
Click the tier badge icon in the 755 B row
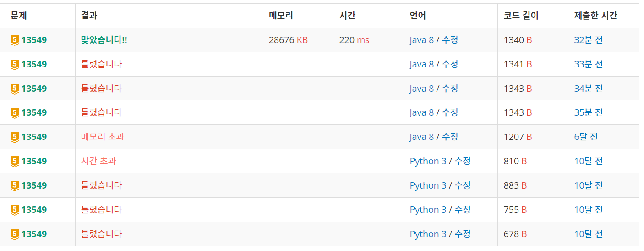(x=14, y=210)
